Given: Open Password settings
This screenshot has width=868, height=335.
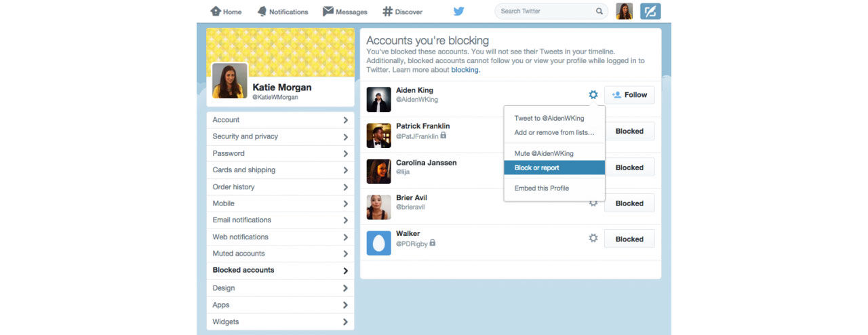Looking at the screenshot, I should click(280, 153).
